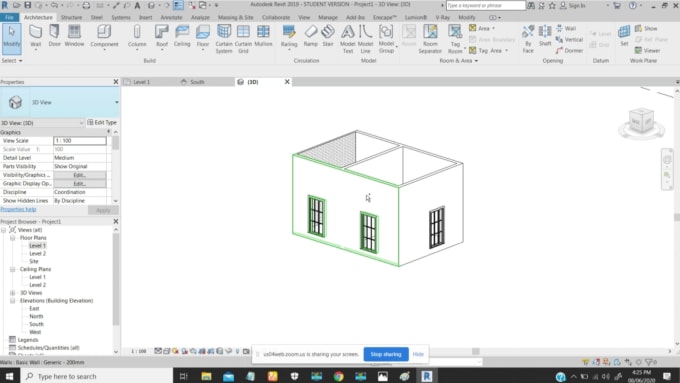Open the 3D View type selector dropdown
Image resolution: width=680 pixels, height=383 pixels.
(x=116, y=102)
